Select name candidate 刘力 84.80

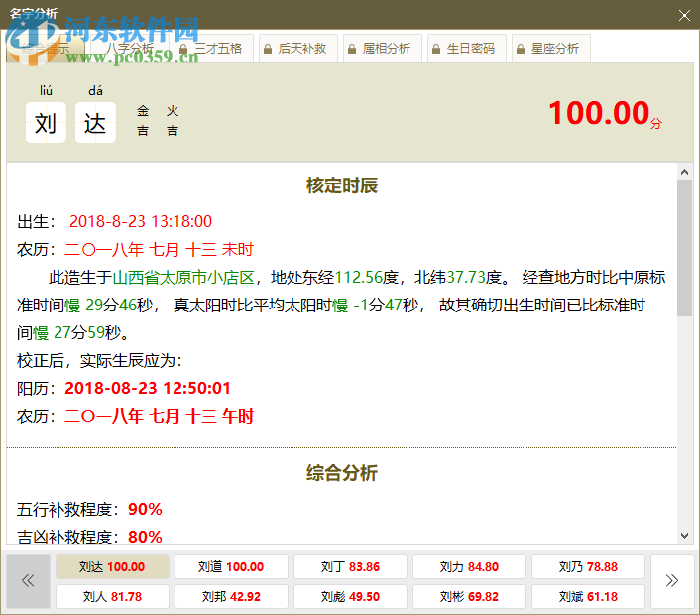[469, 566]
